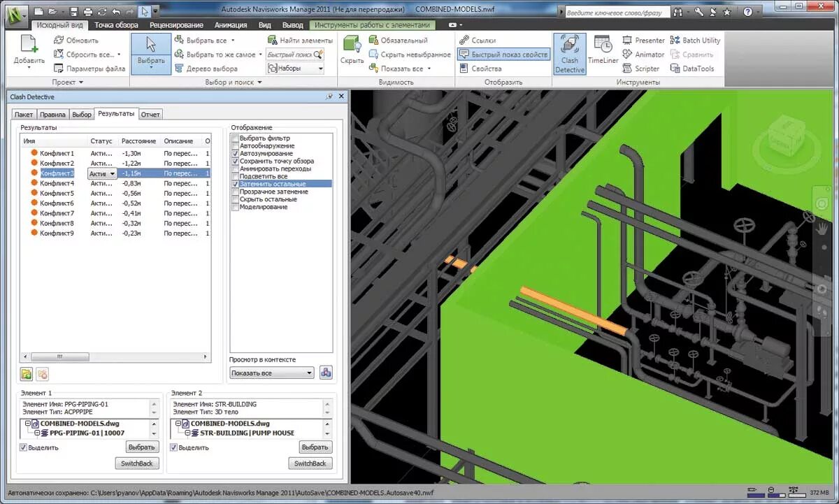Switch to Точка обзора ribbon tab
The height and width of the screenshot is (504, 839).
point(117,25)
